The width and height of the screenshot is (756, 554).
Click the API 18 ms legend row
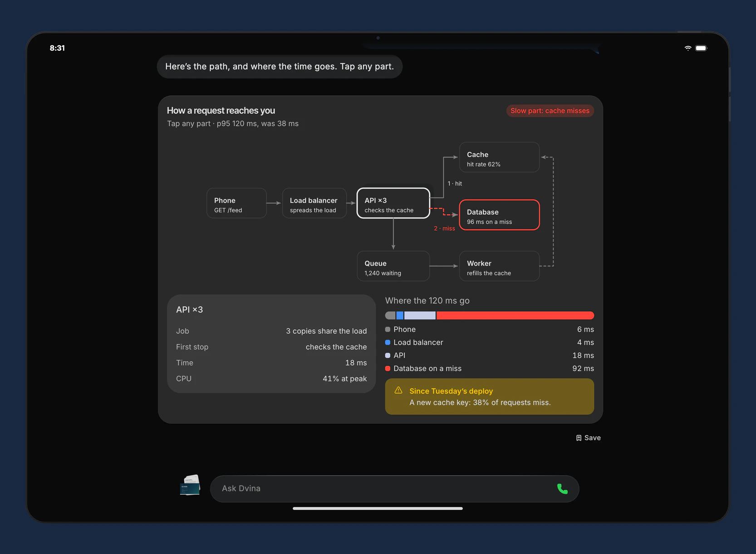[490, 356]
